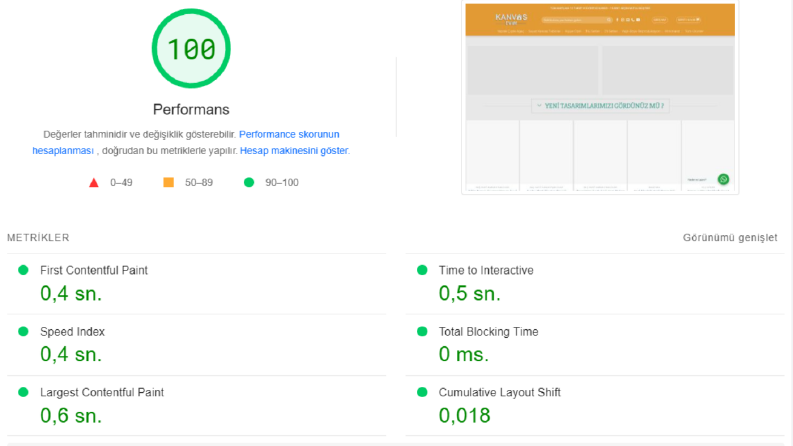Click the 0,6 sn. Largest Contentful Paint value
Screen dimensions: 793x446
(71, 416)
